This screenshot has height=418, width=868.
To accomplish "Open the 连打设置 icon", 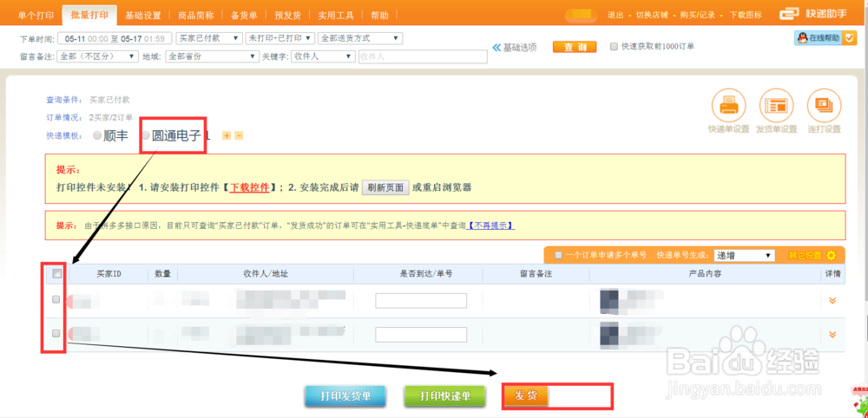I will tap(825, 105).
